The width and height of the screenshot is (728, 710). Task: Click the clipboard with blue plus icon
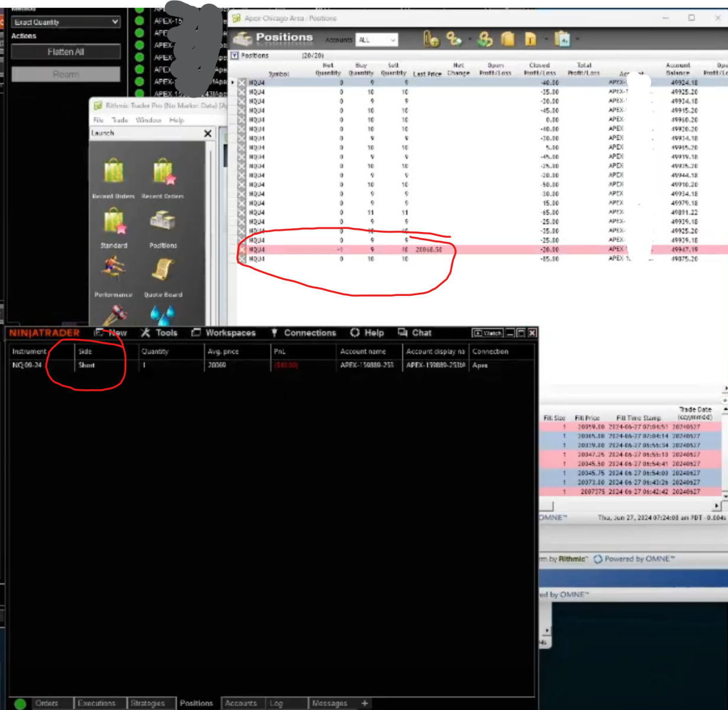point(562,40)
